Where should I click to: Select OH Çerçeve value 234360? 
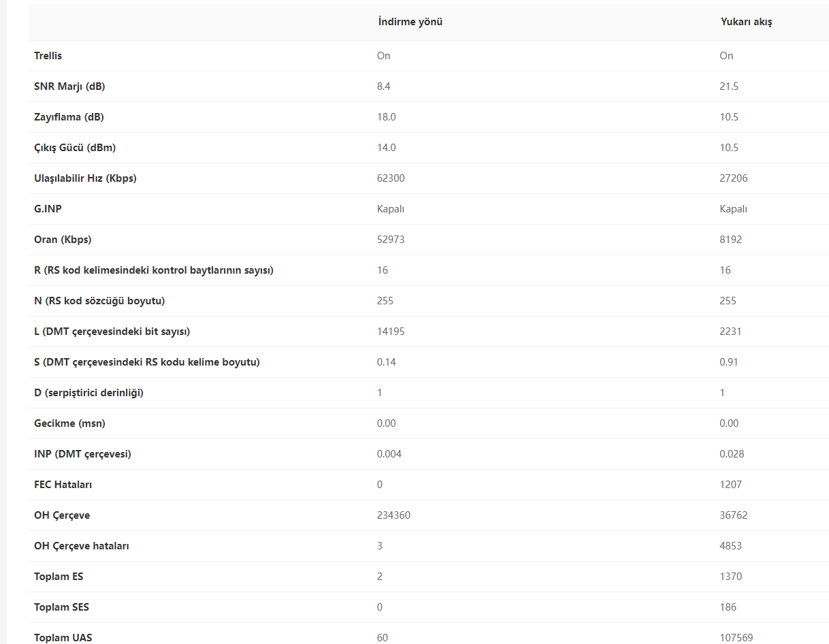coord(393,515)
